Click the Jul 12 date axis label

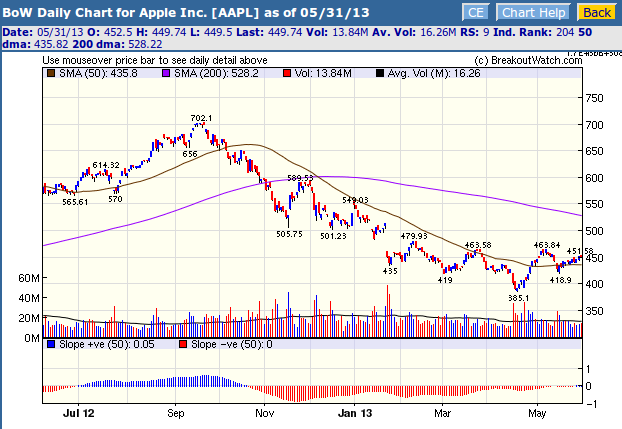(79, 413)
